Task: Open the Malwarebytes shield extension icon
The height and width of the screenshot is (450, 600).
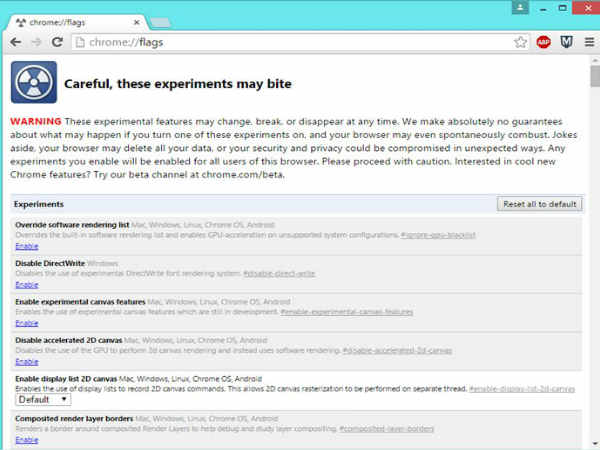Action: (x=566, y=42)
